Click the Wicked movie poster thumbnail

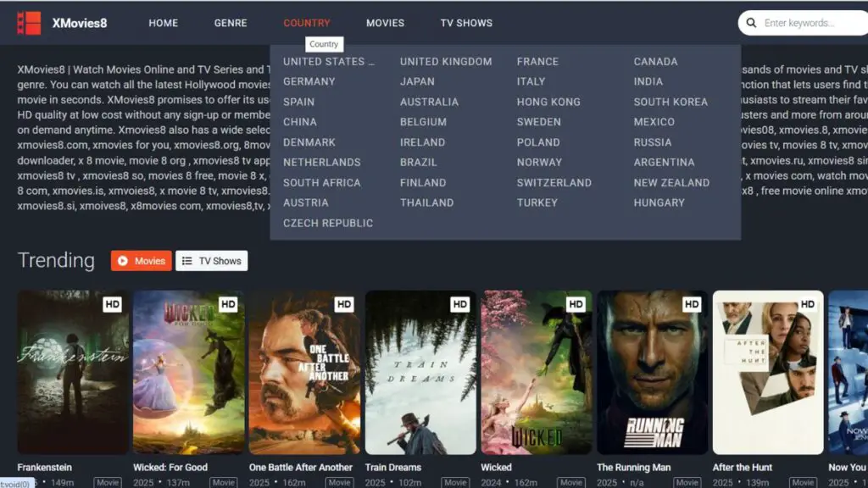(537, 373)
